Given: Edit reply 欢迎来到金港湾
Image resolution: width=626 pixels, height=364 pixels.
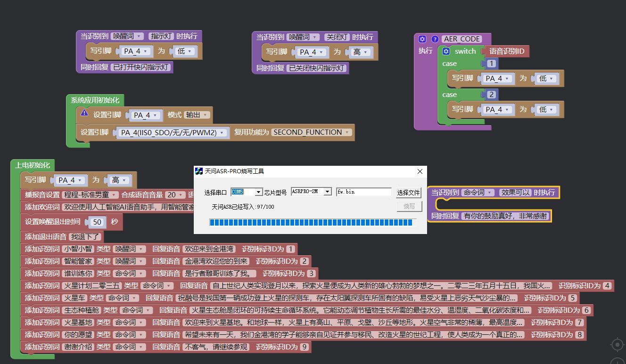Looking at the screenshot, I should [x=208, y=249].
